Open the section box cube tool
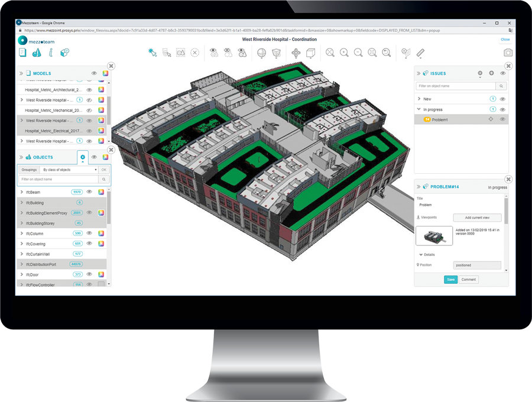The height and width of the screenshot is (402, 532). tap(277, 53)
